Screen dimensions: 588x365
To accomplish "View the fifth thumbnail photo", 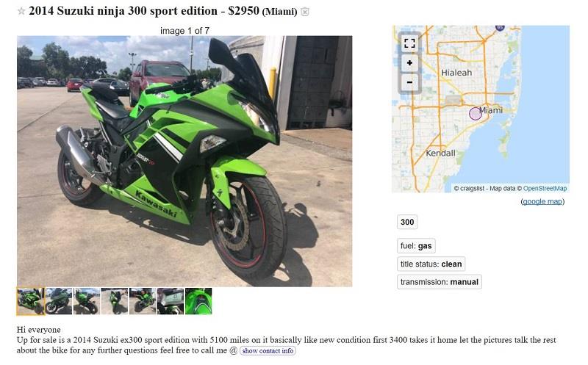I will coord(143,301).
